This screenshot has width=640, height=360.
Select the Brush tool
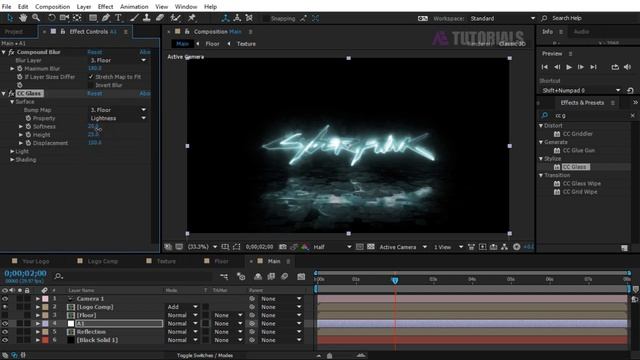(134, 18)
